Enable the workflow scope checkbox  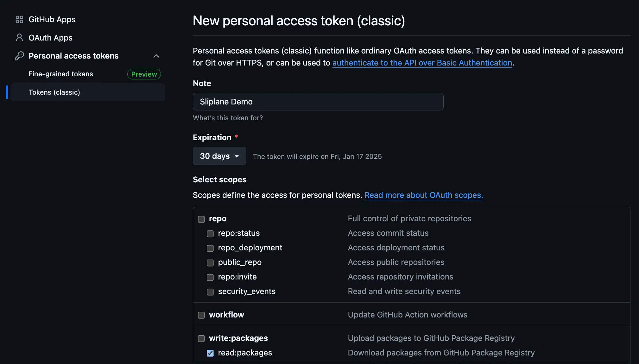pyautogui.click(x=201, y=315)
